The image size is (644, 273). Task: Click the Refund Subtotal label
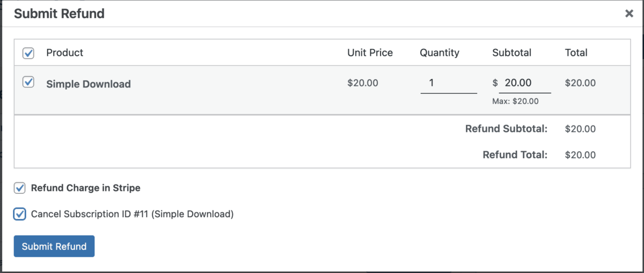[x=506, y=129]
